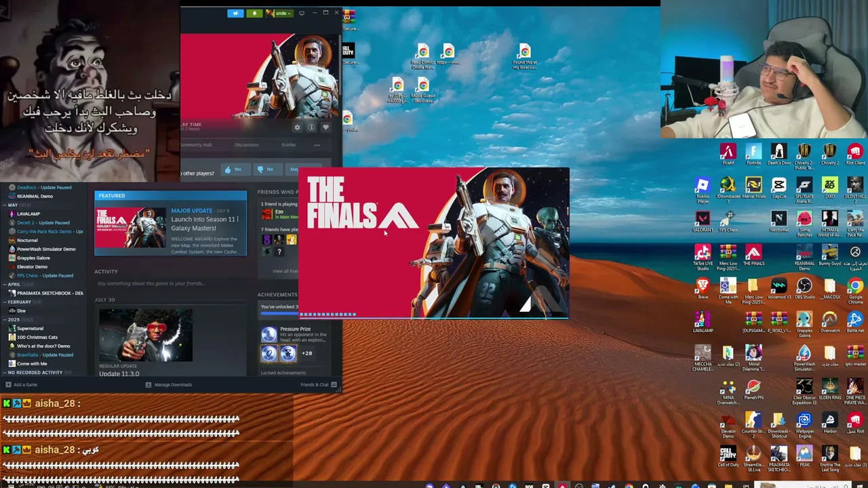Click the JDownloader 2 desktop shortcut
The image size is (868, 488).
[x=728, y=190]
